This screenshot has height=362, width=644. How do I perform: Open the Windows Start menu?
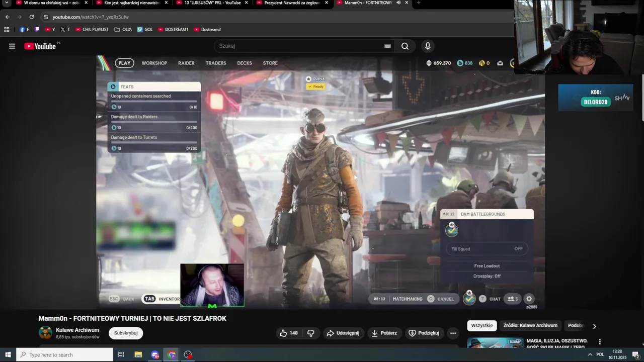(8, 354)
